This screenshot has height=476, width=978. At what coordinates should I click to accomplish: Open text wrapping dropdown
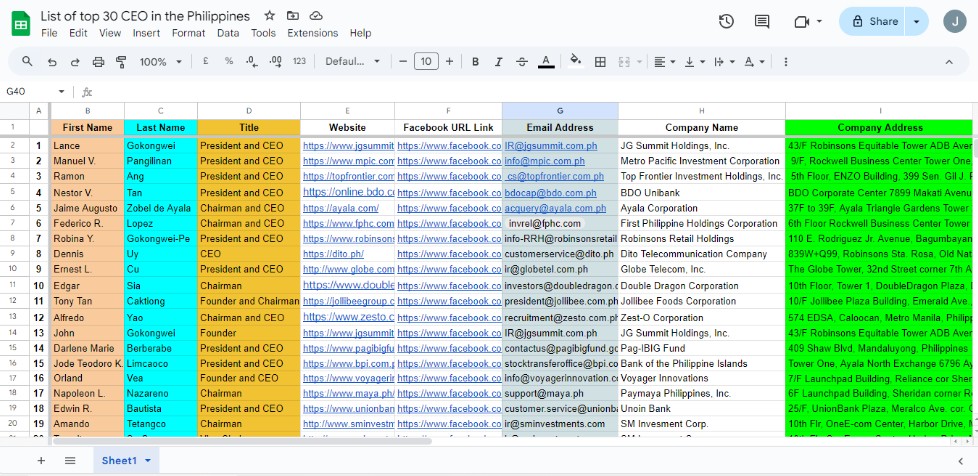point(724,61)
